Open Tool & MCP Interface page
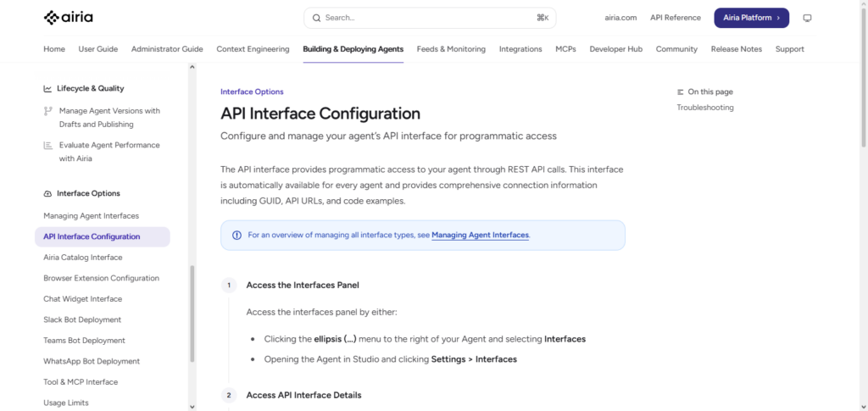 click(81, 382)
